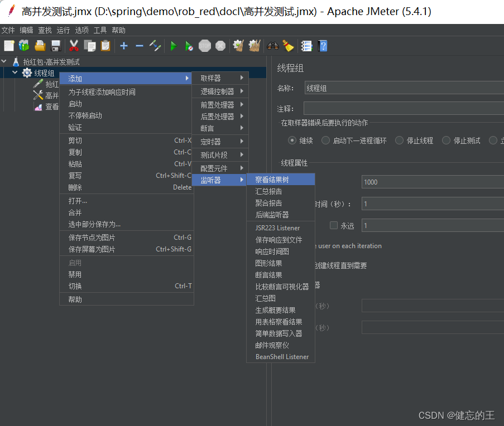Open the 编辑 menu
504x426 pixels.
click(26, 30)
